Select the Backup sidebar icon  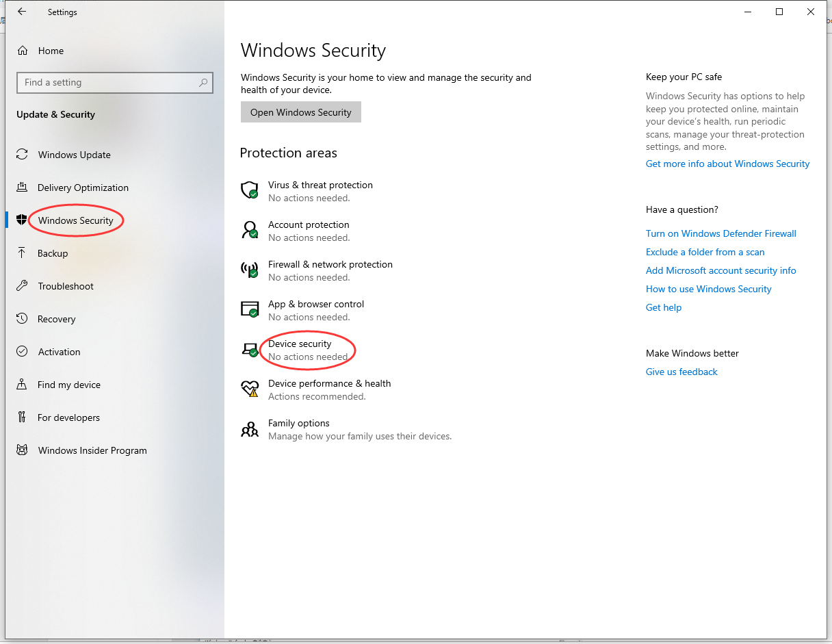coord(21,253)
